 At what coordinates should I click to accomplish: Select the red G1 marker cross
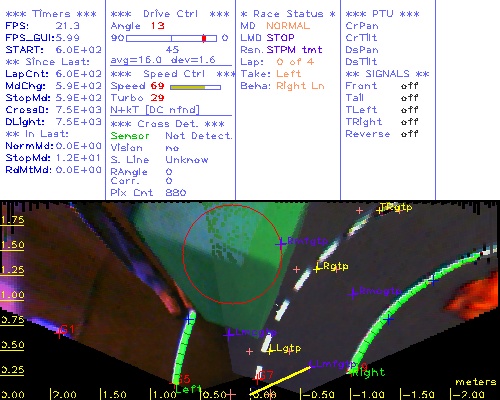59,332
